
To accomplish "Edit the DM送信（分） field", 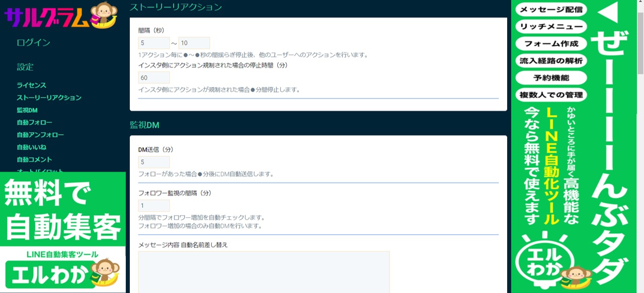I will point(154,162).
